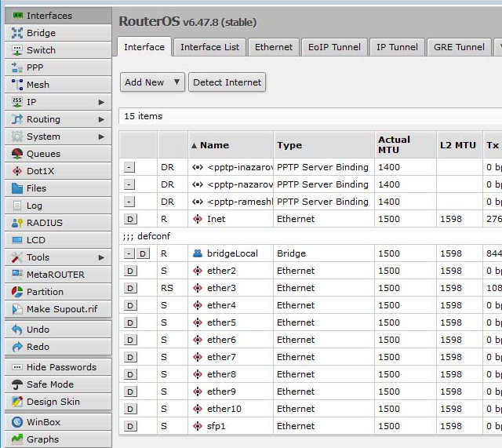
Task: Click the PPP sidebar icon
Action: pyautogui.click(x=17, y=67)
